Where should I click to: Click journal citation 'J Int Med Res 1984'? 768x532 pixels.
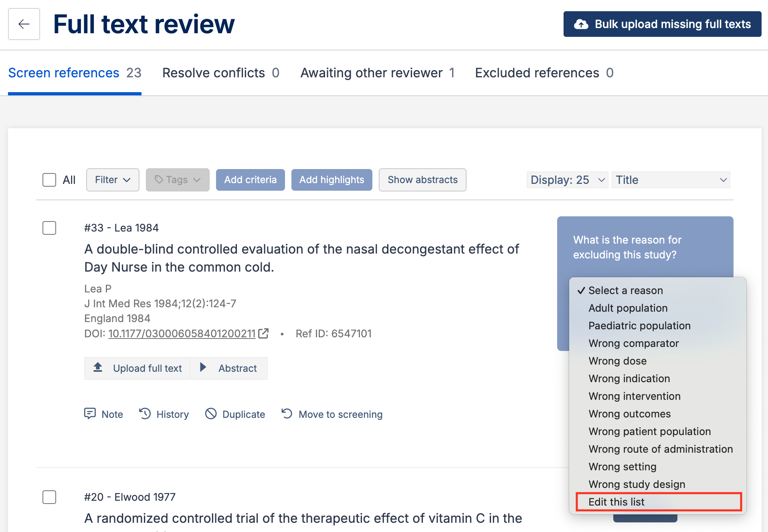pos(160,304)
